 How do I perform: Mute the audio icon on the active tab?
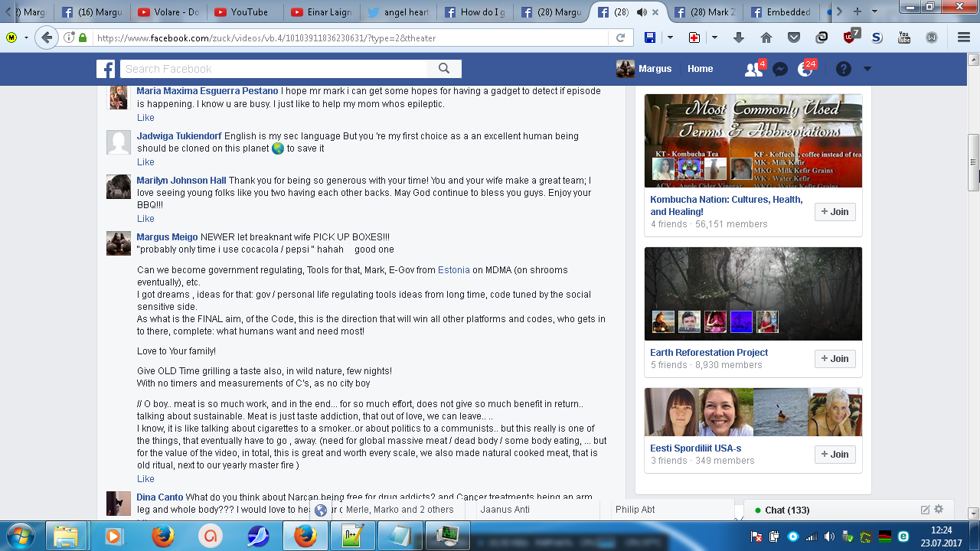(x=641, y=12)
